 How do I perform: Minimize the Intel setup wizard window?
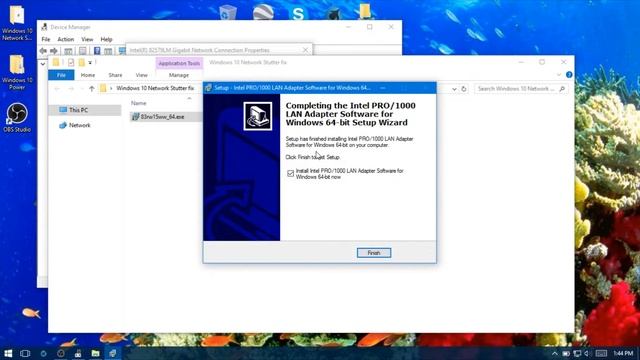382,88
